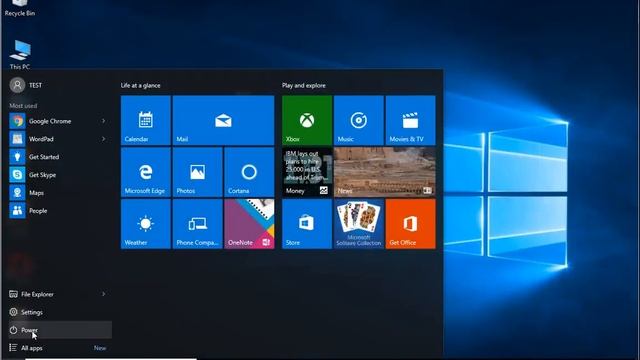The image size is (640, 360).
Task: Open the Cortana tile
Action: tap(249, 172)
